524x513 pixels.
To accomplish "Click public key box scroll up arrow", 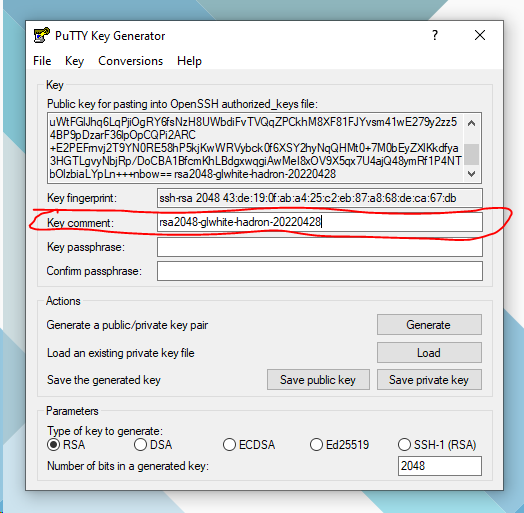I will 472,123.
